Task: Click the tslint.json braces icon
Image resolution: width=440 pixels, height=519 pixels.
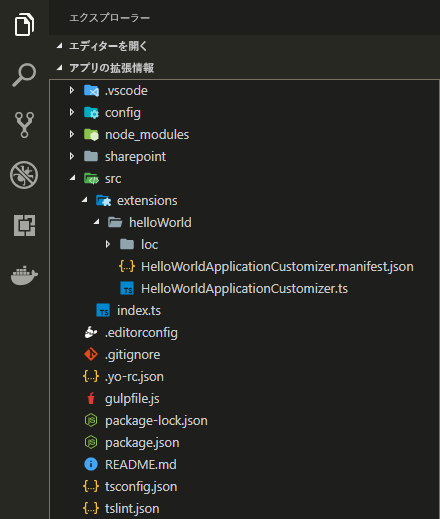Action: click(x=91, y=508)
